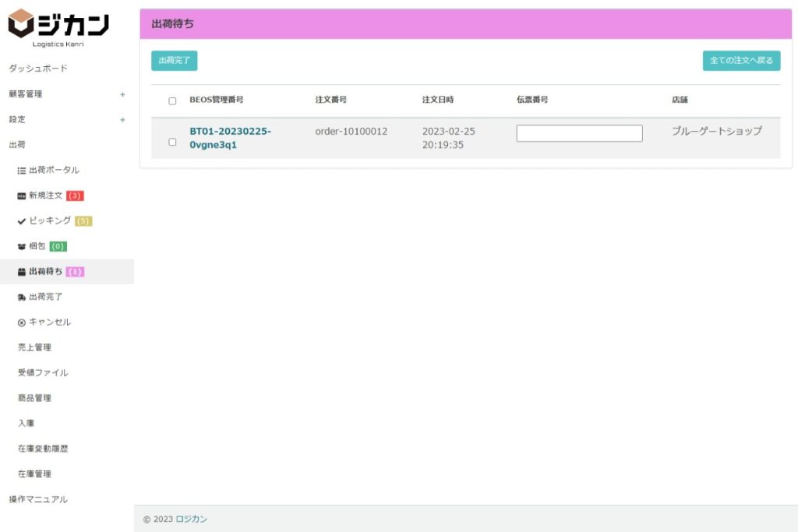Click the 出荷待ち package icon
The height and width of the screenshot is (532, 798).
click(x=22, y=272)
